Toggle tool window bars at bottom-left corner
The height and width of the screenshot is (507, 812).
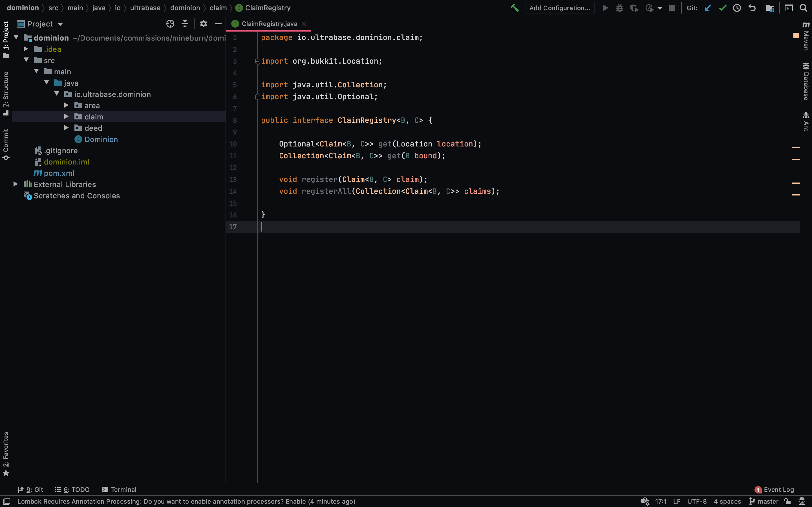pos(7,501)
